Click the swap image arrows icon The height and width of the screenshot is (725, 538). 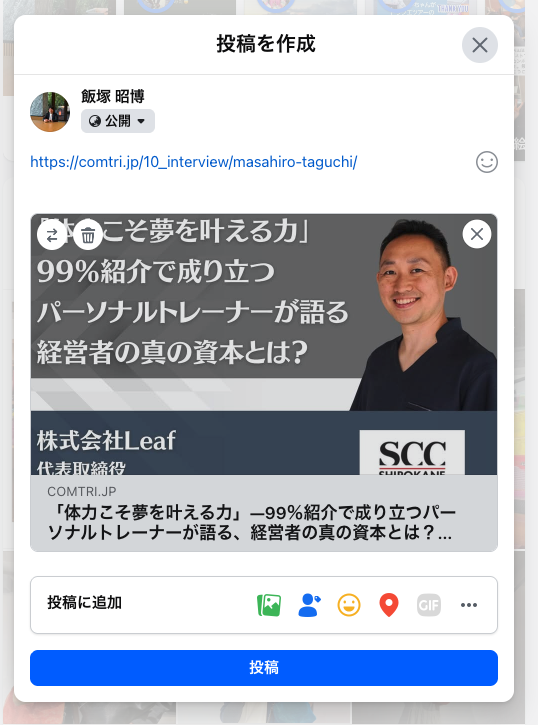point(52,235)
